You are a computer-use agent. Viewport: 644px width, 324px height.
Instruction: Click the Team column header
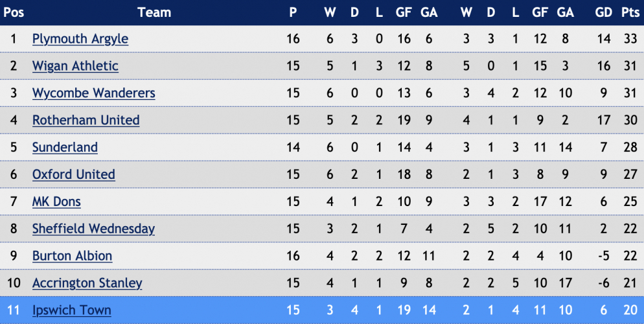[154, 12]
